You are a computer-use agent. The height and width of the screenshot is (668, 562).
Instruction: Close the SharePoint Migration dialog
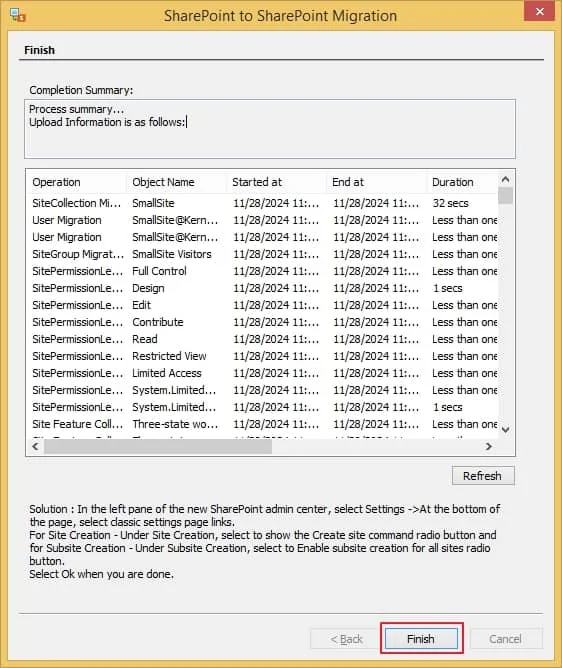(539, 11)
